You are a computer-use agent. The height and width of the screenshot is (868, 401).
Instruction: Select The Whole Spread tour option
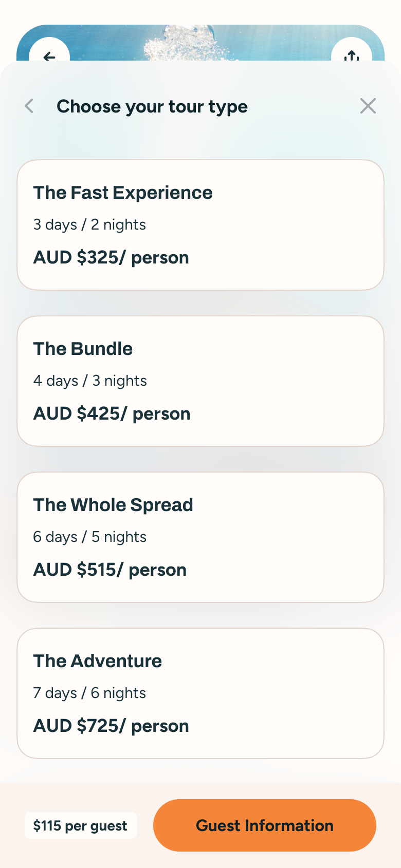click(x=200, y=537)
